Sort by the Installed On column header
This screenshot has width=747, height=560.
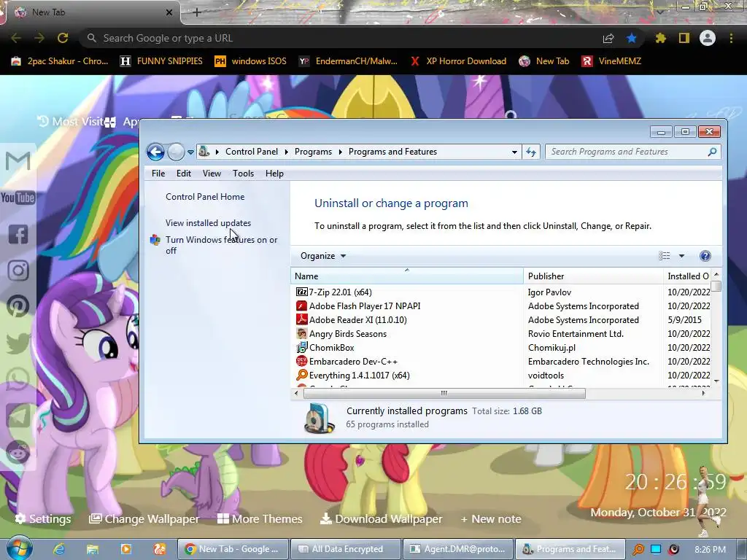click(688, 276)
